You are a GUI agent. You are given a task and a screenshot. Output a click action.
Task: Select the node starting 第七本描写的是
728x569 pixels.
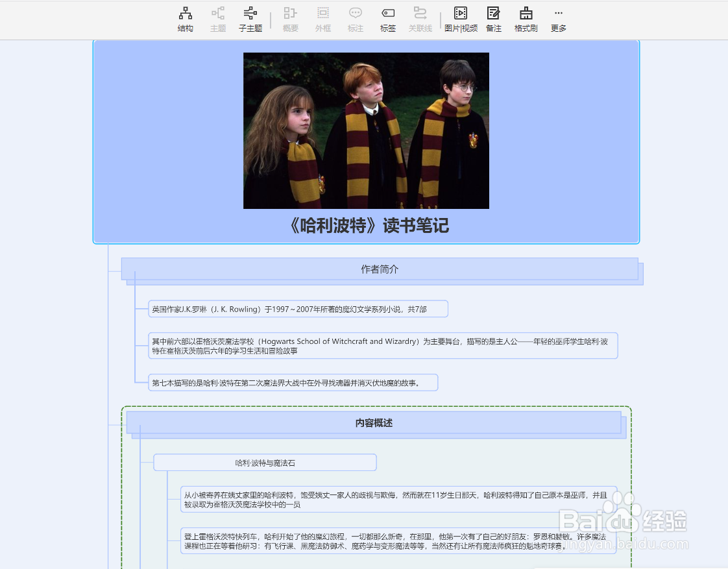tap(293, 383)
